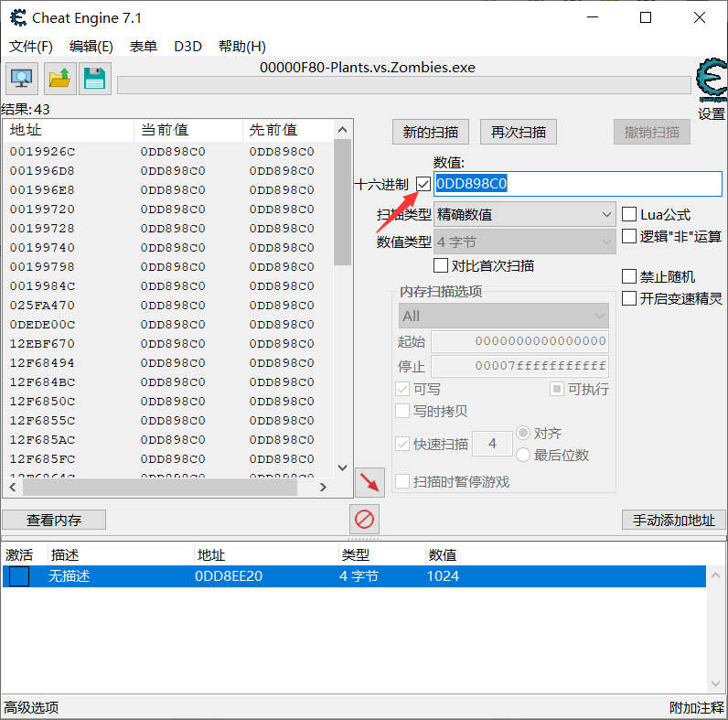Click 附加注释 at bottom right
Screen dimensions: 728x720
[x=696, y=707]
